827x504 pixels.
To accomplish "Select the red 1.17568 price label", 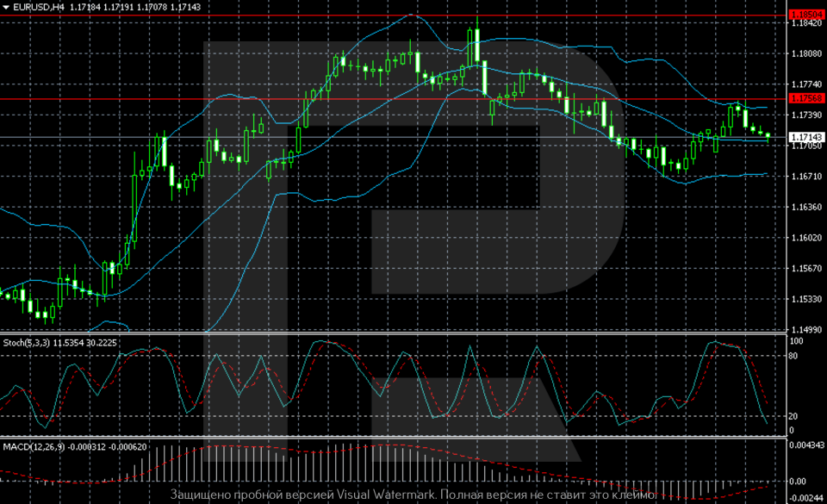I will point(807,99).
